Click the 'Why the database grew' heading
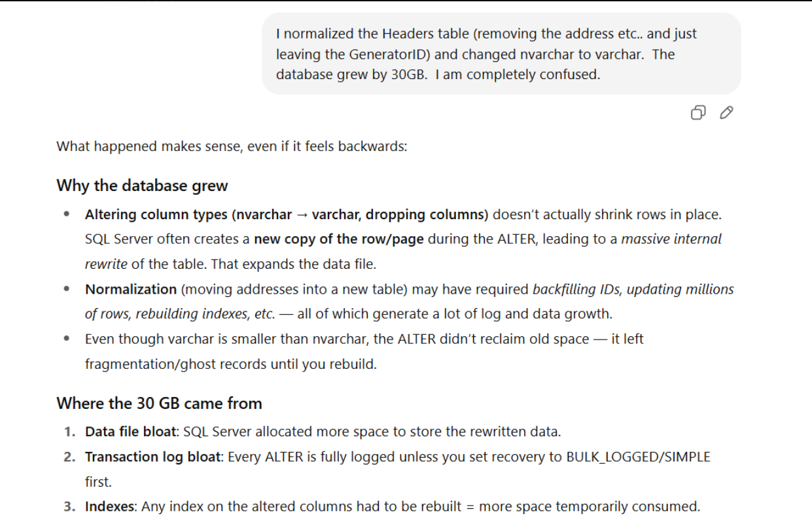 [x=142, y=186]
